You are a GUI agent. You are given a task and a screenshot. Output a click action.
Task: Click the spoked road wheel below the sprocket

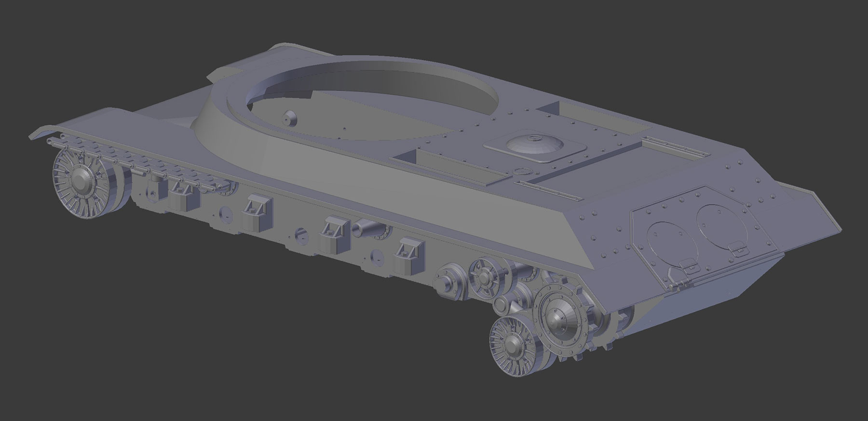(x=509, y=343)
